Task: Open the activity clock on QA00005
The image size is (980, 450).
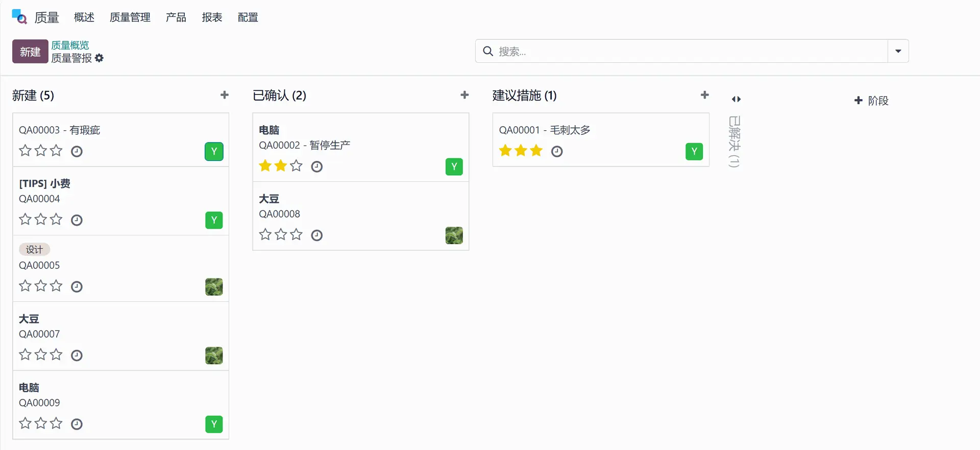Action: (77, 287)
